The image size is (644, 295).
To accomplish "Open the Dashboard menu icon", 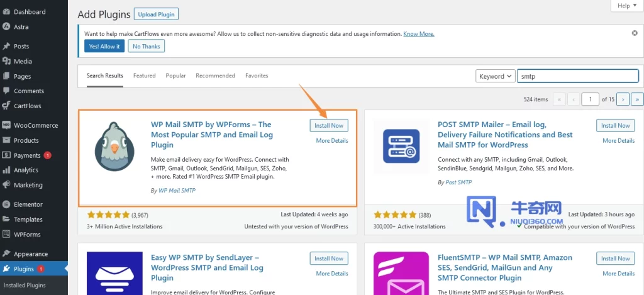I will [6, 12].
